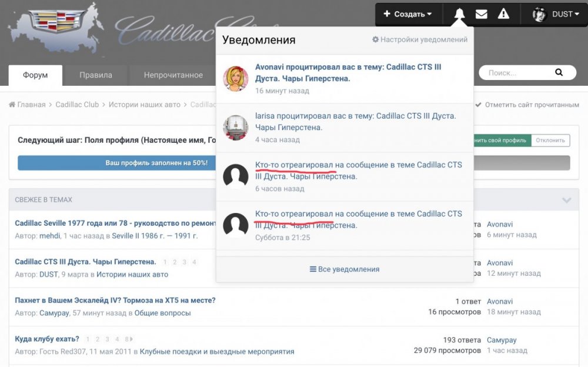Collapse the Свежее в темах block
This screenshot has width=588, height=367.
click(x=566, y=200)
